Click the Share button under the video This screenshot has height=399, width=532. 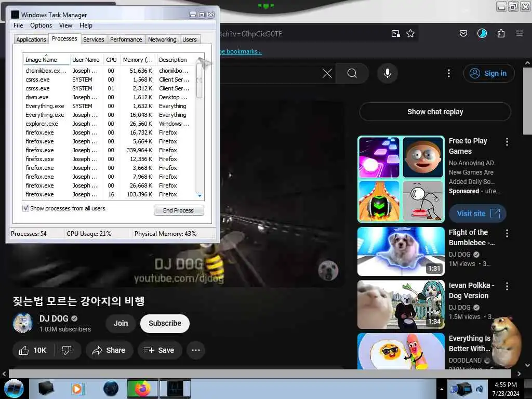(109, 350)
